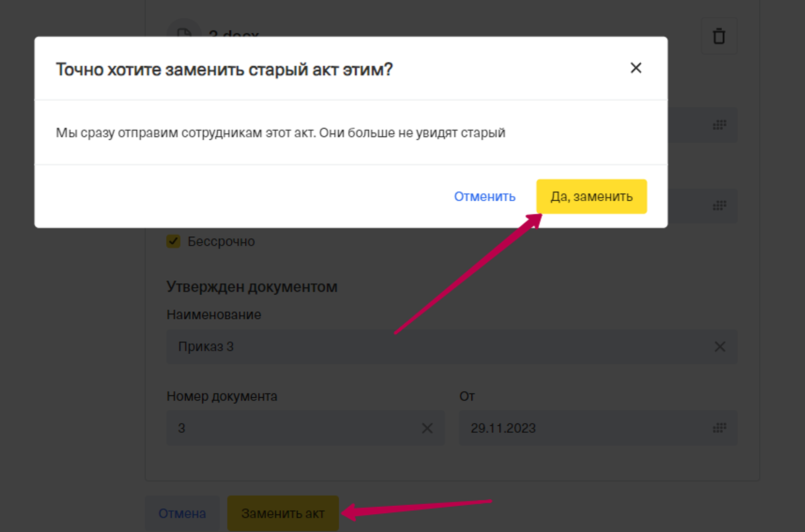
Task: Click the document file icon near 2.docx
Action: [184, 32]
